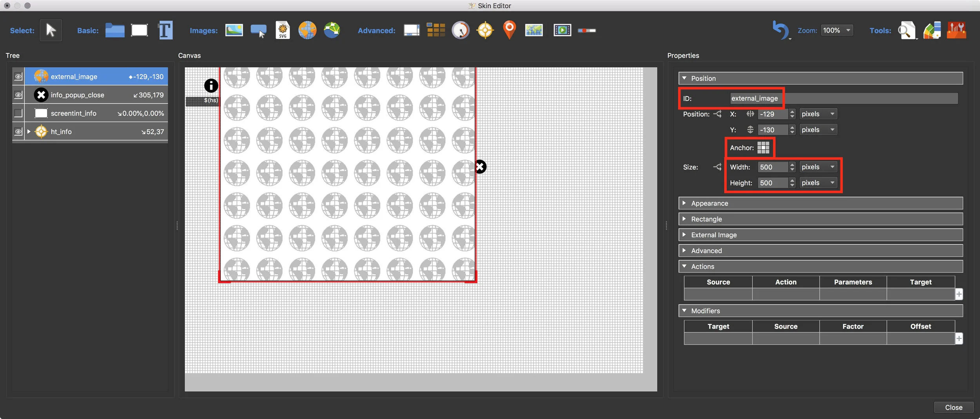980x419 pixels.
Task: Click the $(hs) text label on canvas
Action: coord(211,100)
